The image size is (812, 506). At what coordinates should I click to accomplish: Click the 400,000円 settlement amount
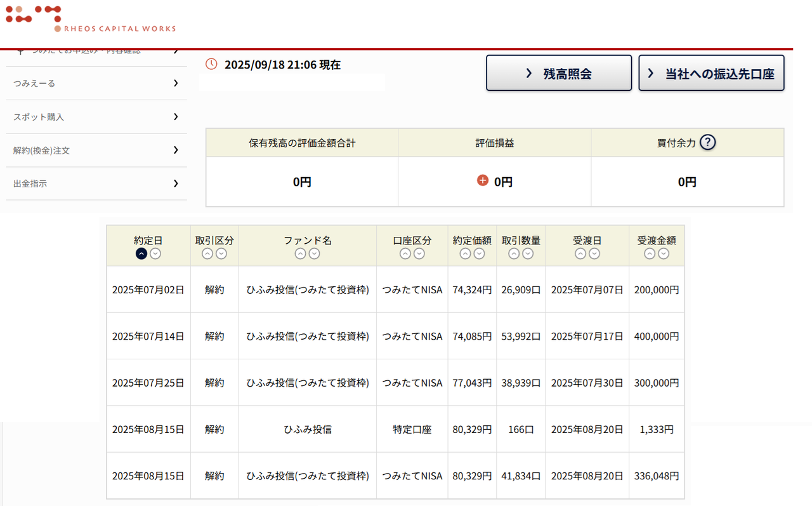657,336
